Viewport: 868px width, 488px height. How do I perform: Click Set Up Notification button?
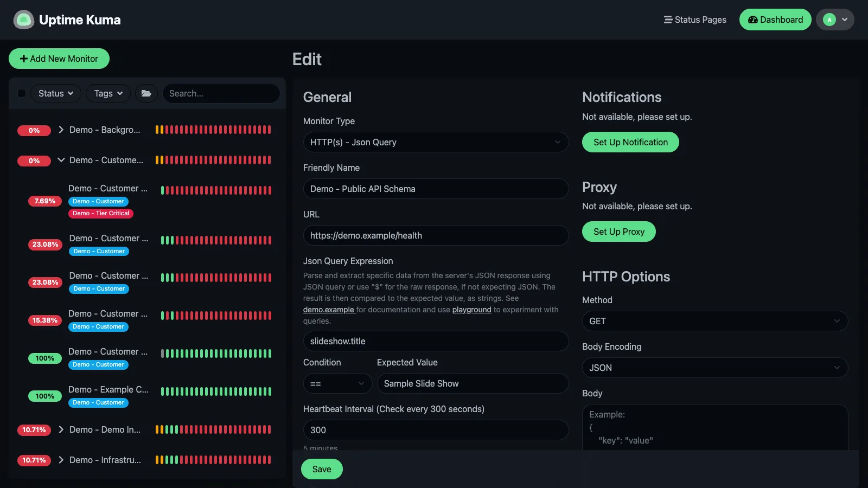[630, 142]
